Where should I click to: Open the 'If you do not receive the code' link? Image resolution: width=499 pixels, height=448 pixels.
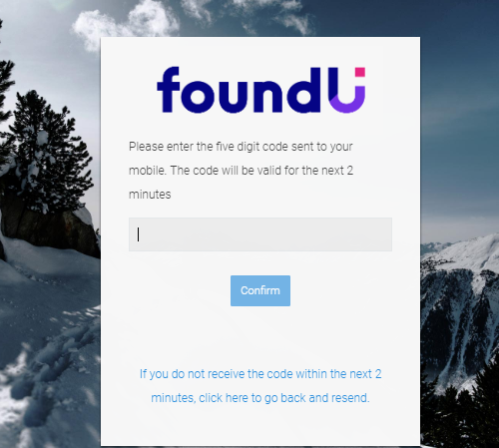click(260, 386)
